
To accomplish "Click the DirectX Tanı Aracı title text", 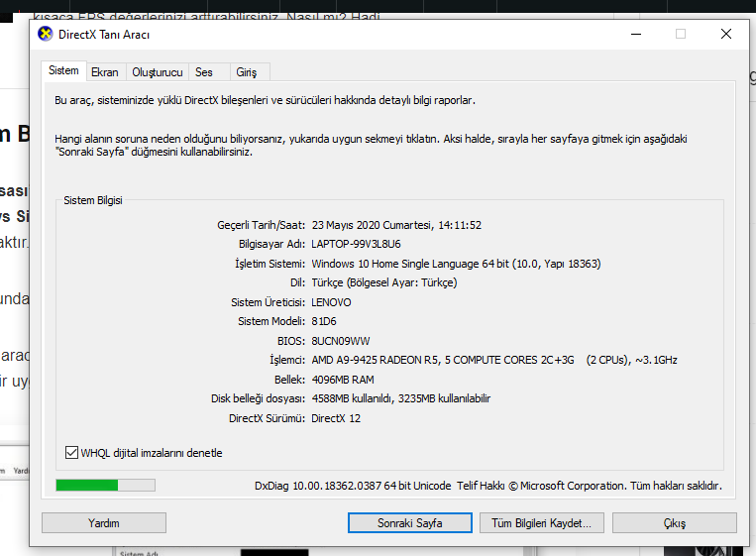I will coord(104,35).
